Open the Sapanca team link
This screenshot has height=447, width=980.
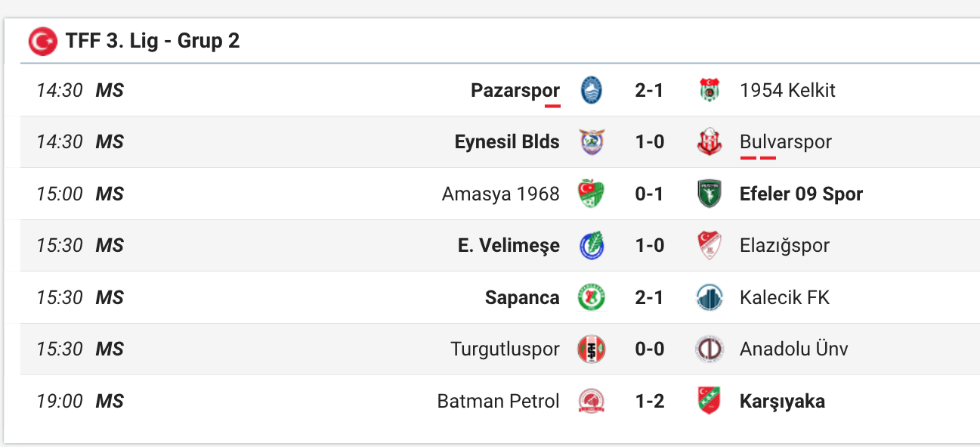coord(522,298)
